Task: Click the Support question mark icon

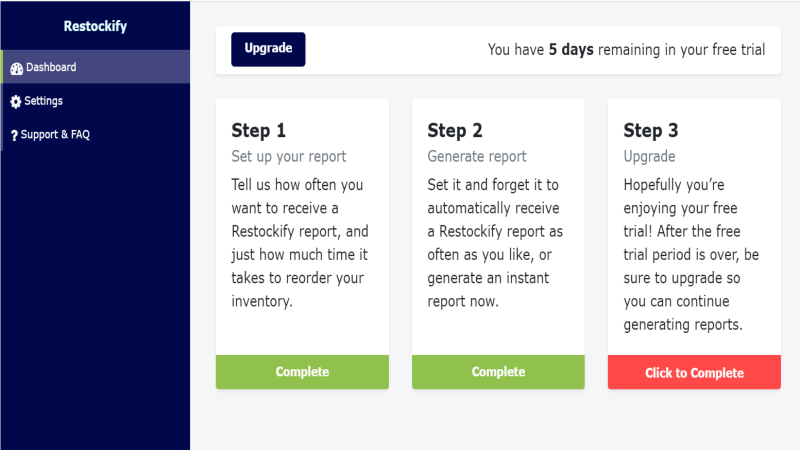Action: [x=14, y=135]
